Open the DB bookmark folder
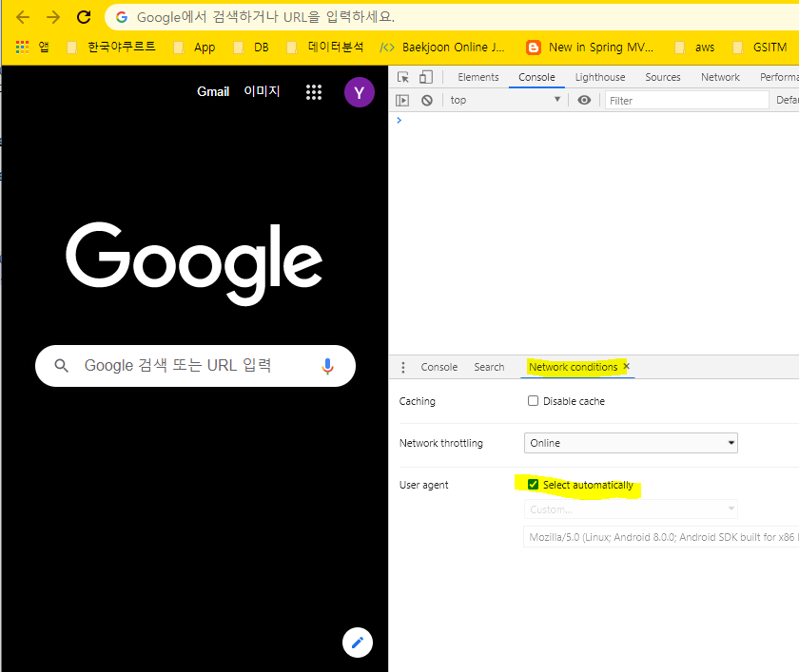 [251, 48]
